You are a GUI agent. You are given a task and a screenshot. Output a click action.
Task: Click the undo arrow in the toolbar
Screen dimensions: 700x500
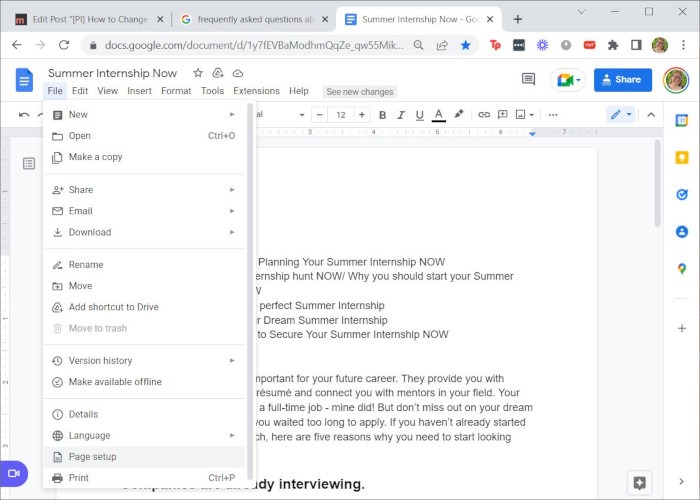[24, 115]
